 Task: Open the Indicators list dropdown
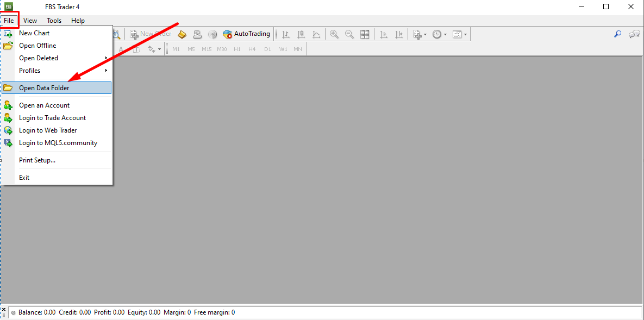point(420,35)
